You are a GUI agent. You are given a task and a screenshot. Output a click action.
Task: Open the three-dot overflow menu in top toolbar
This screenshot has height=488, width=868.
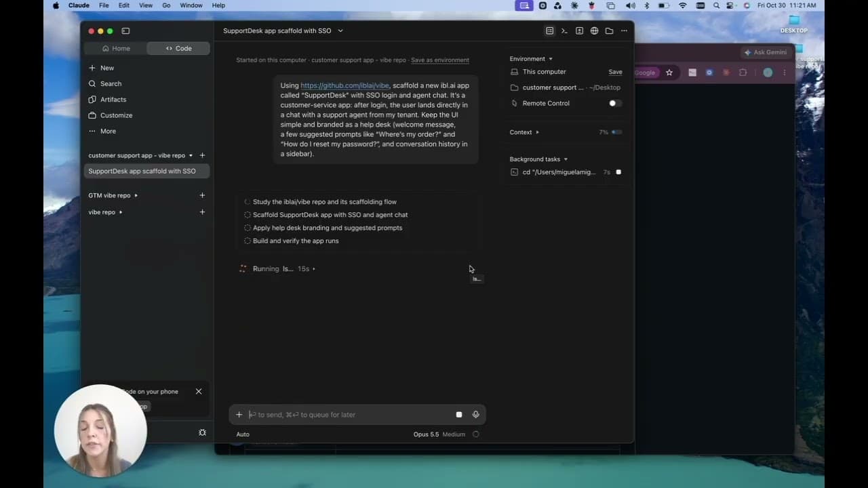[x=624, y=30]
